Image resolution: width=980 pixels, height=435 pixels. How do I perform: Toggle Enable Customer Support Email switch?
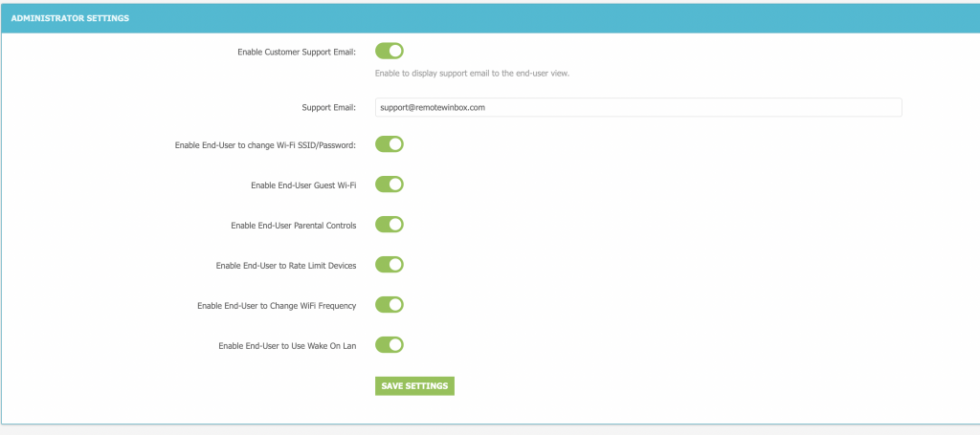coord(389,51)
